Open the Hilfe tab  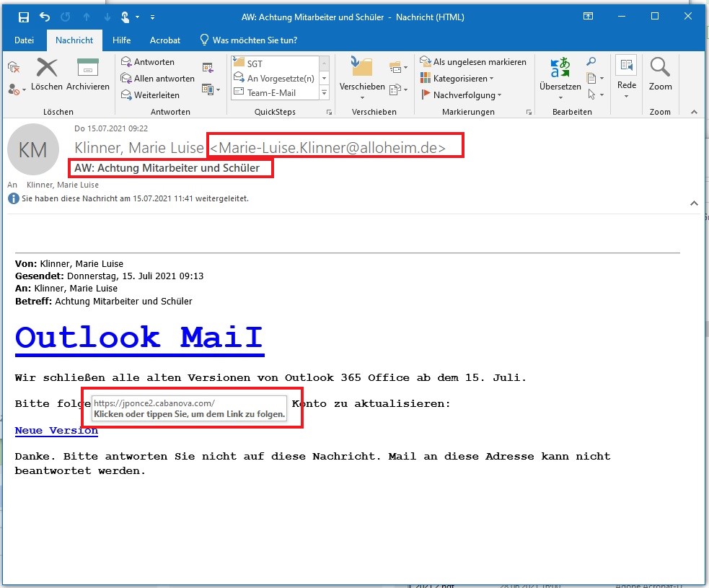121,40
